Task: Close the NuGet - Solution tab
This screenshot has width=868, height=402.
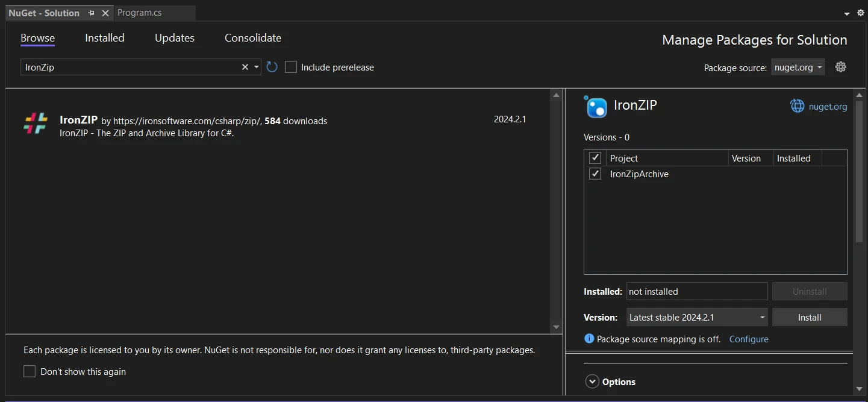Action: pyautogui.click(x=105, y=13)
